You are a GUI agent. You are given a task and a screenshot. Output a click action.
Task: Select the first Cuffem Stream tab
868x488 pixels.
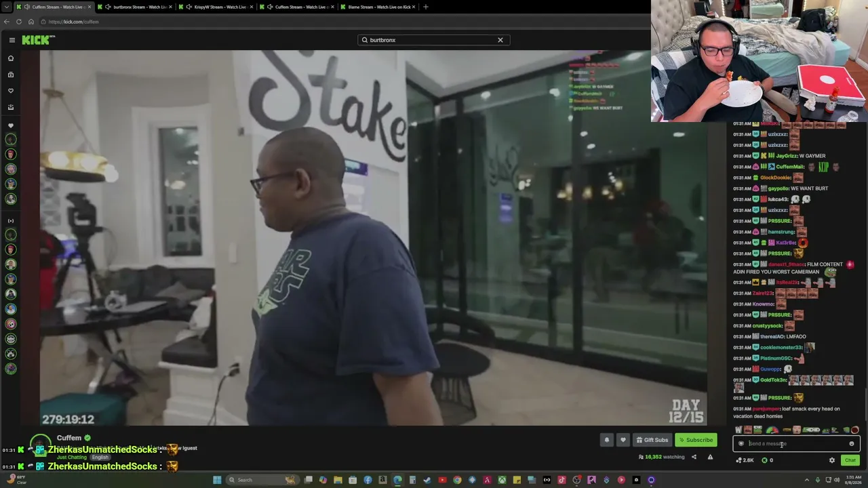(53, 7)
